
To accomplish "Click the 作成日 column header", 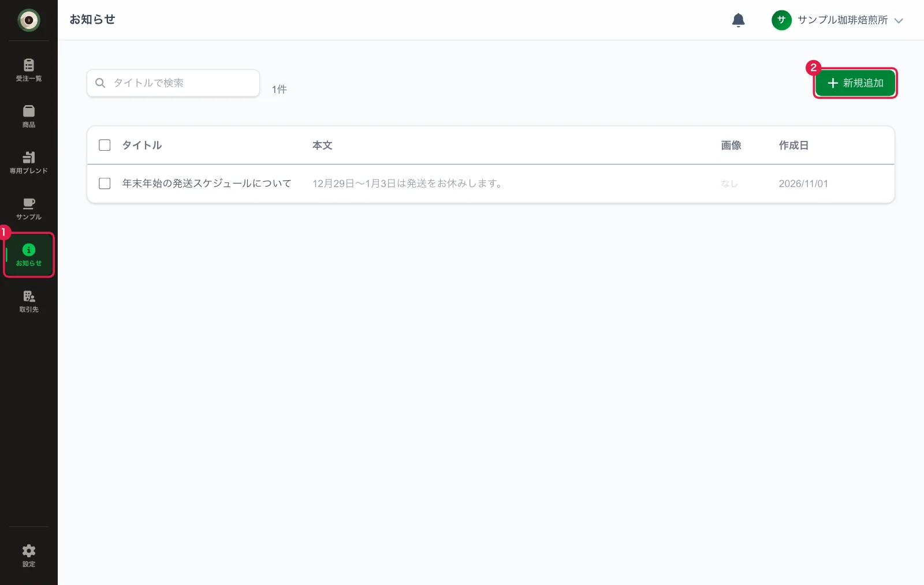I will [793, 145].
